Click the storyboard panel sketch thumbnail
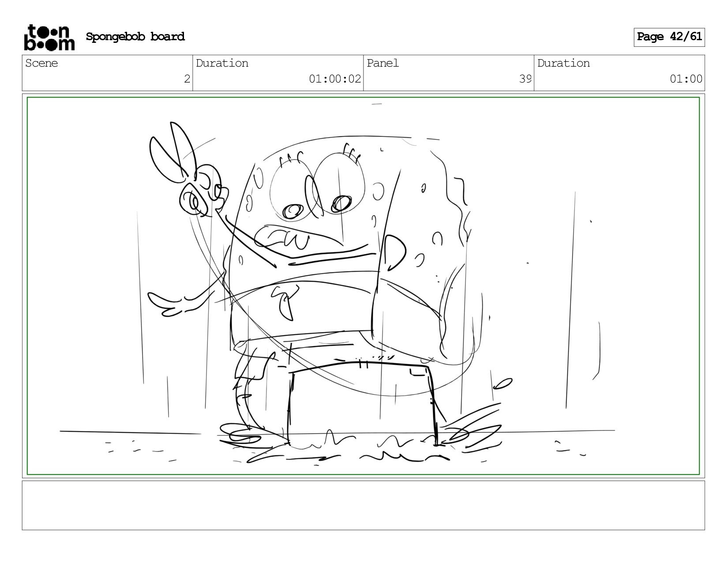The image size is (728, 563). pos(364,286)
